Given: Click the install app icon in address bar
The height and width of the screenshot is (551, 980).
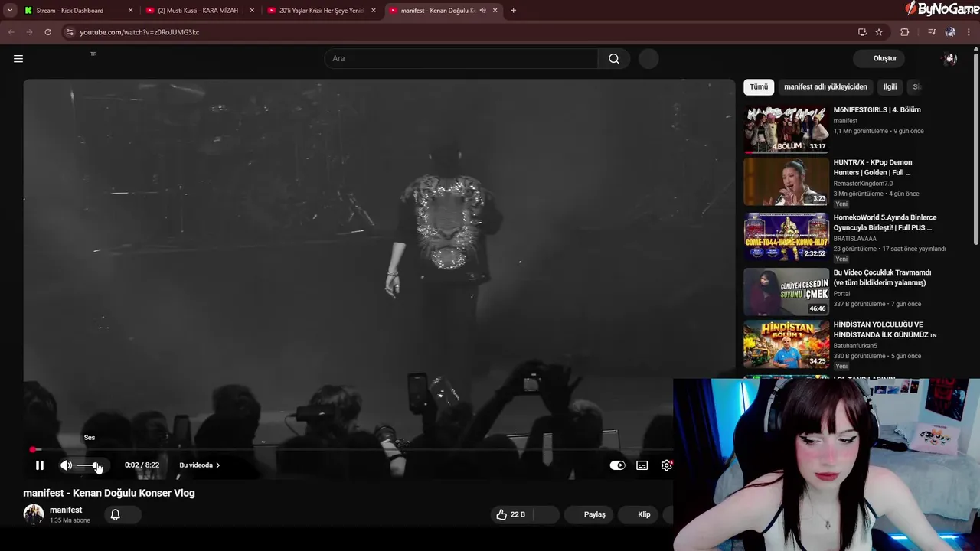Looking at the screenshot, I should click(862, 32).
